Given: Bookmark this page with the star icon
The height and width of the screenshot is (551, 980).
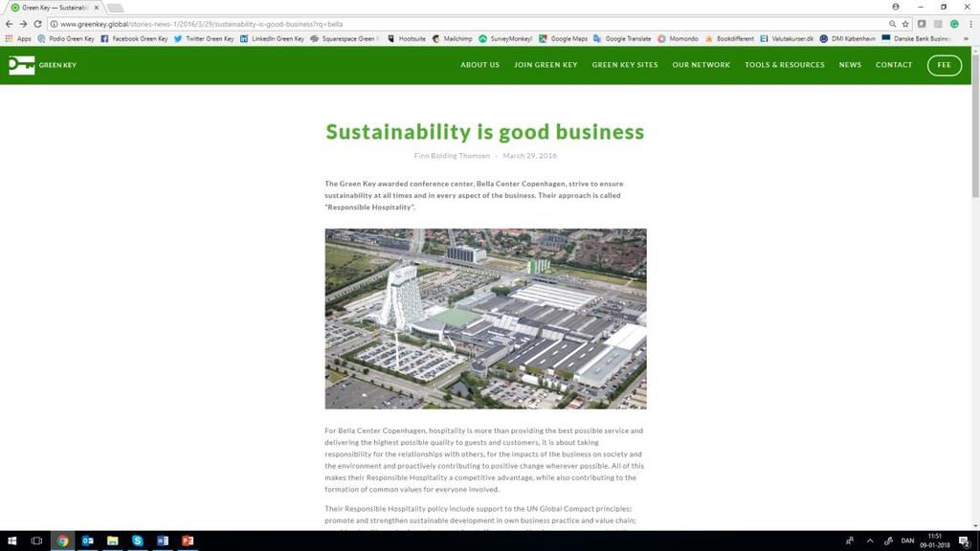Looking at the screenshot, I should (905, 24).
